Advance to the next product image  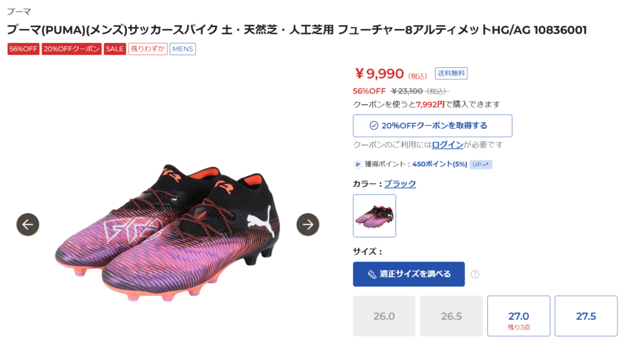coord(308,224)
